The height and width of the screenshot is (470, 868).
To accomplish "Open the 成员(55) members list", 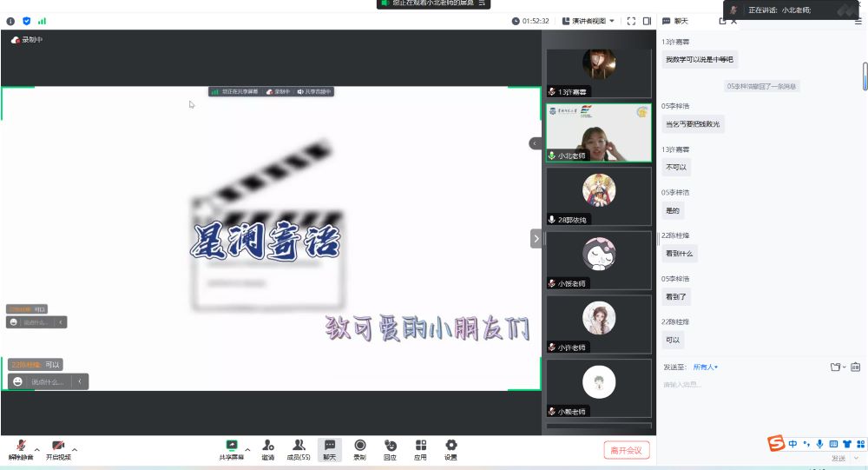I will click(x=299, y=448).
